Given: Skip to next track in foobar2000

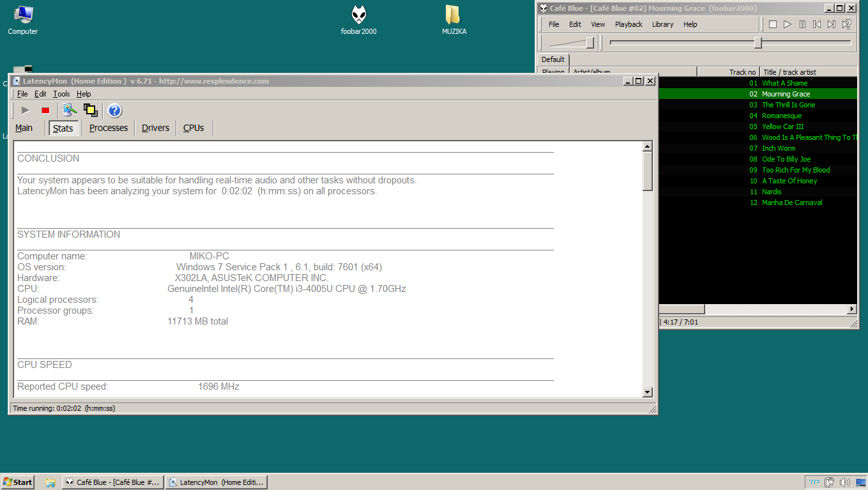Looking at the screenshot, I should click(x=832, y=24).
